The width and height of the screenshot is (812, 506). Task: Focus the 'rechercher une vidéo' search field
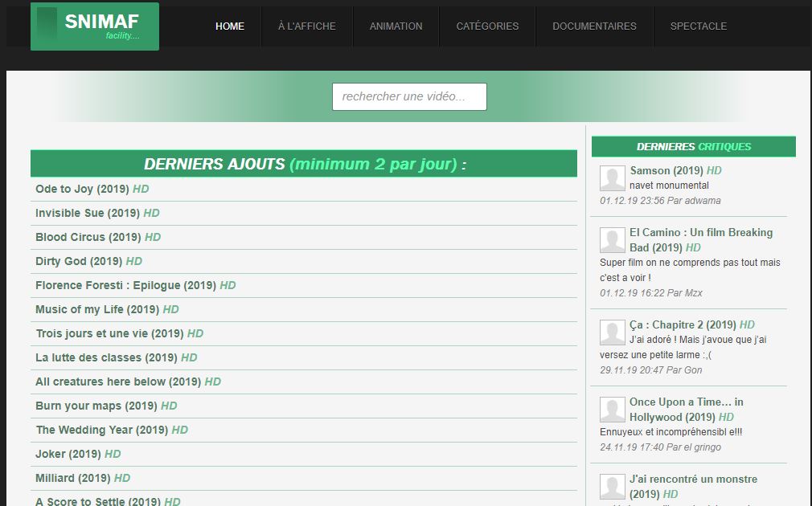(409, 96)
